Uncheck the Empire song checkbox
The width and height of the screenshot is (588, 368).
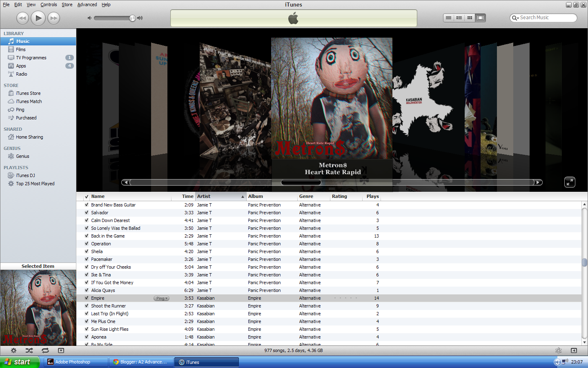click(x=87, y=298)
